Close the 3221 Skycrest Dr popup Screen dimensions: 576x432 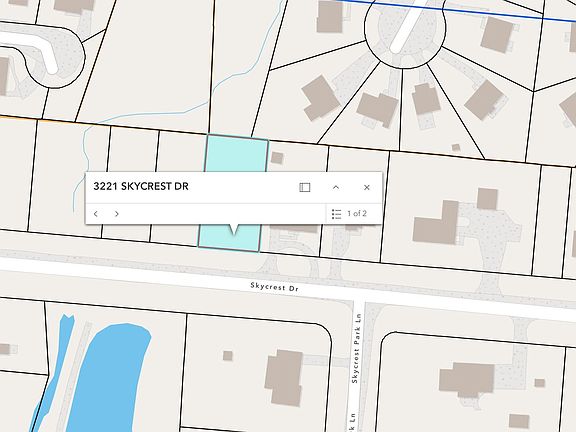pos(367,187)
